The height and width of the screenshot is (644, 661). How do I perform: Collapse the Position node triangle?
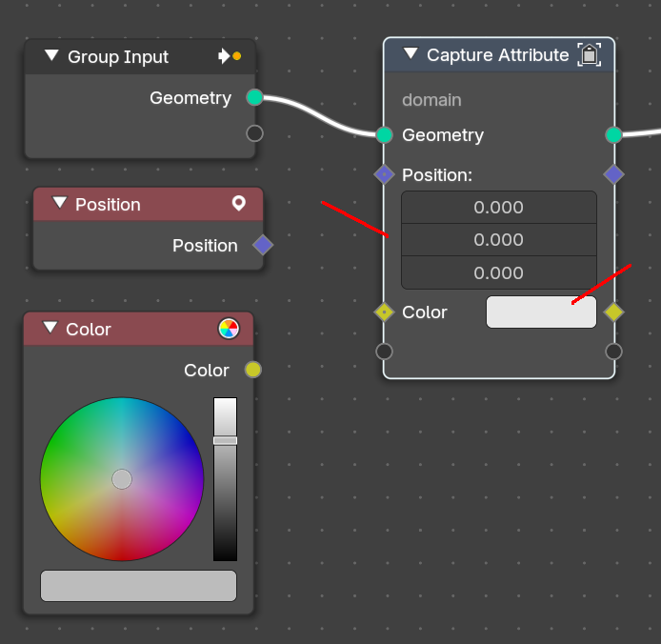59,203
